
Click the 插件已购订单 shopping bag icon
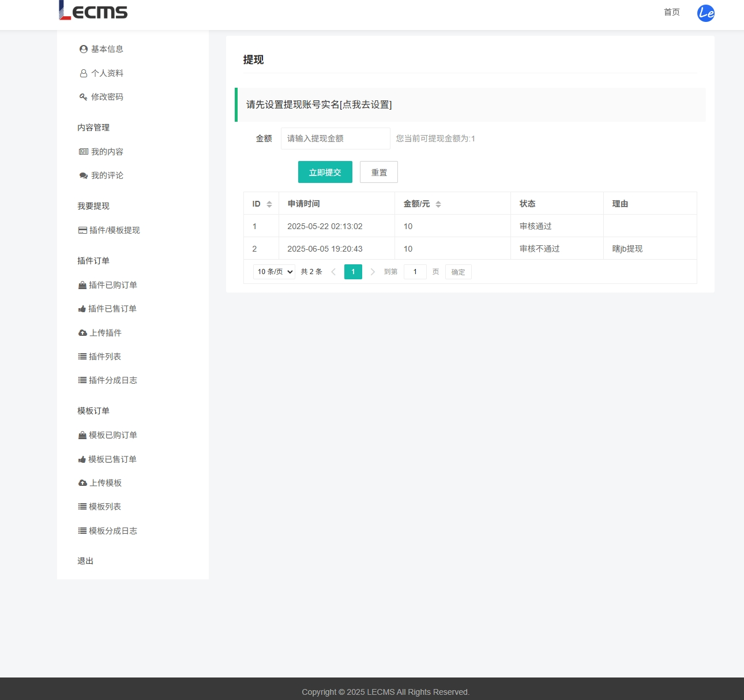coord(82,285)
